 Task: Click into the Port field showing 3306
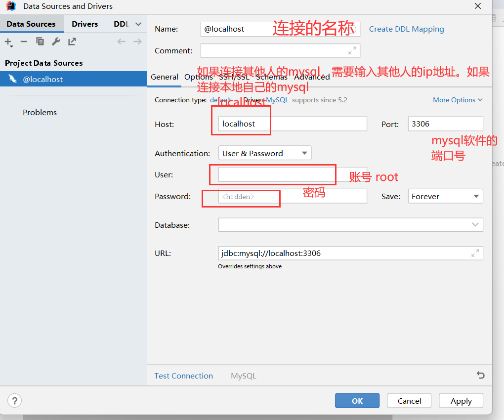tap(445, 124)
